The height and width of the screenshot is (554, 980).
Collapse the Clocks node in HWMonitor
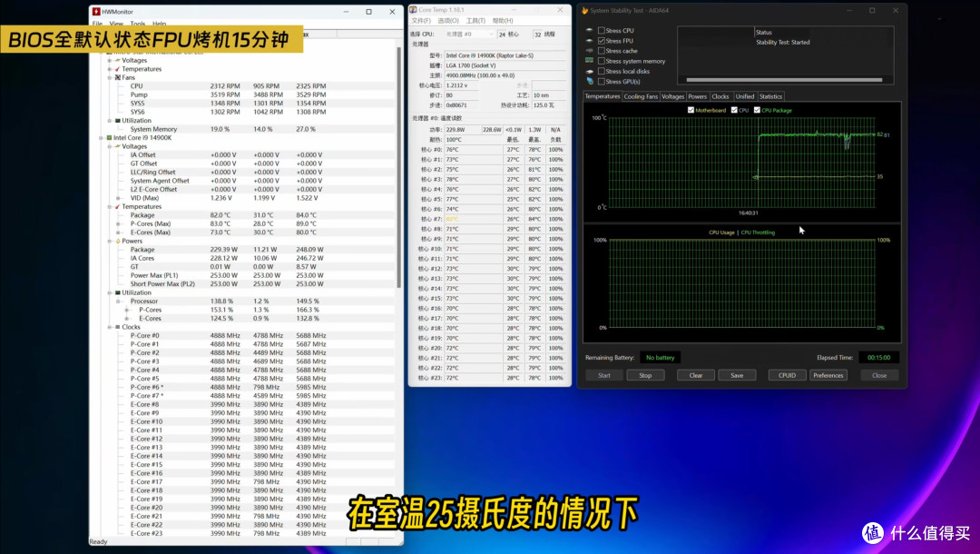pyautogui.click(x=110, y=327)
